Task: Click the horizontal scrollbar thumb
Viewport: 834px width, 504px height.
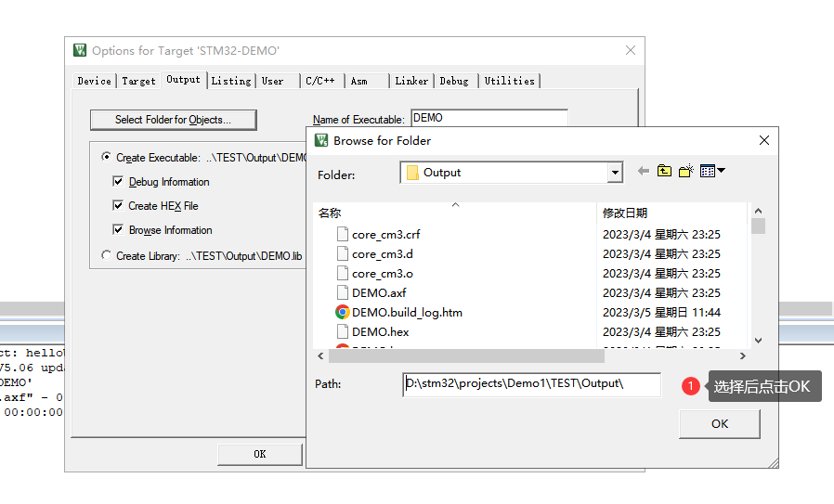Action: pos(466,355)
